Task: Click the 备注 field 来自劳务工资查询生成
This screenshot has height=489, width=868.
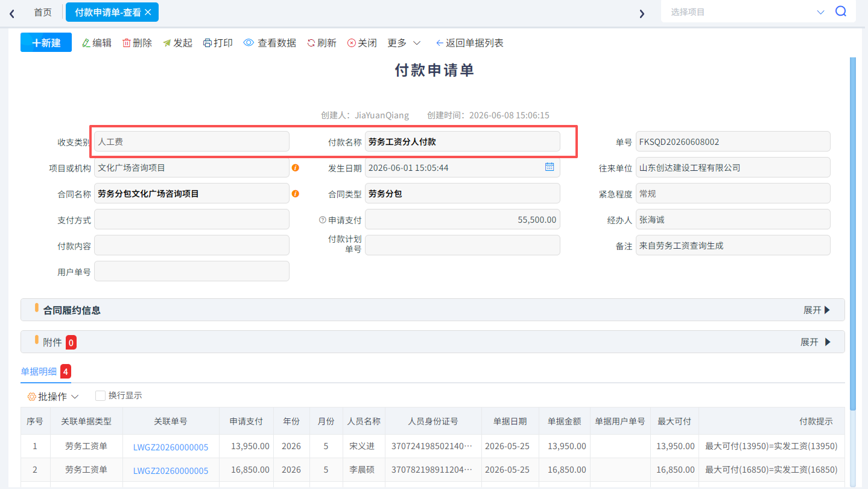Action: pyautogui.click(x=733, y=245)
